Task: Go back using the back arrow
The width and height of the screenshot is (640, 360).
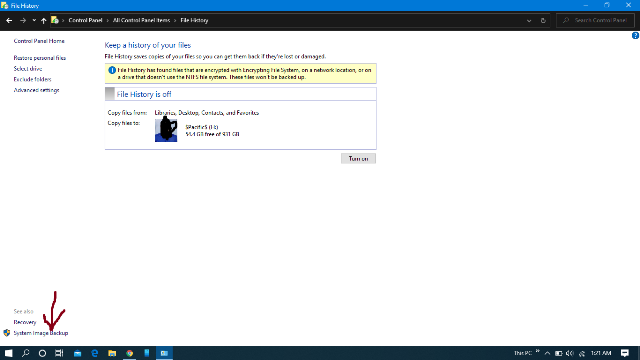Action: click(9, 20)
